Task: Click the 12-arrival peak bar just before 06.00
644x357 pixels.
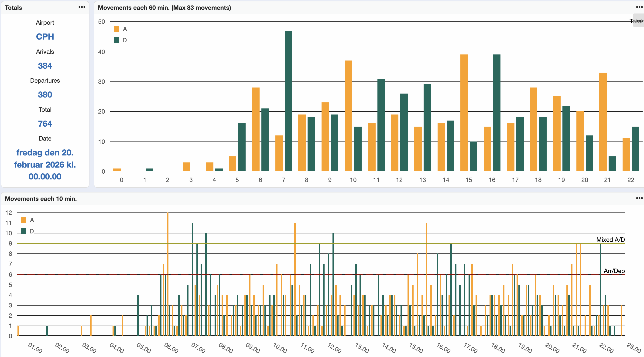Action: click(x=168, y=274)
